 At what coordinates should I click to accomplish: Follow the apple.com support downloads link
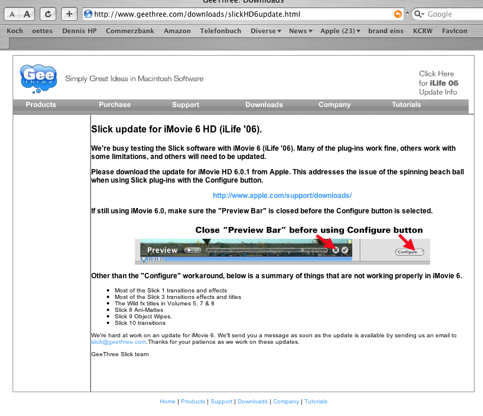[x=282, y=195]
